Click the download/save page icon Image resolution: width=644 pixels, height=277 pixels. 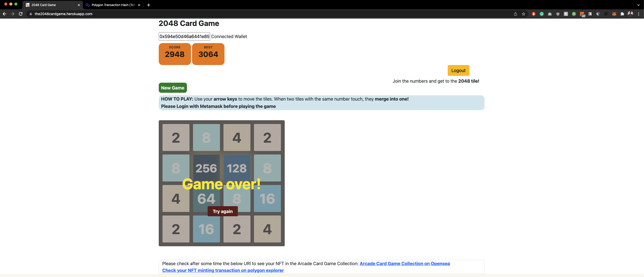pos(516,14)
